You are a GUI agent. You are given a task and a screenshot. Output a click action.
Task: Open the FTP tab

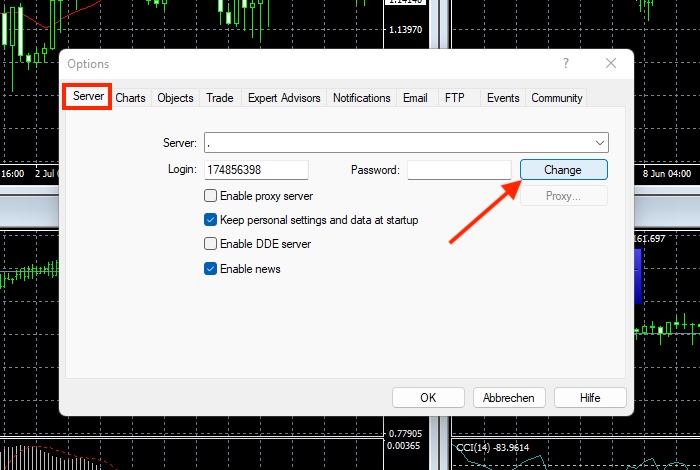(454, 98)
